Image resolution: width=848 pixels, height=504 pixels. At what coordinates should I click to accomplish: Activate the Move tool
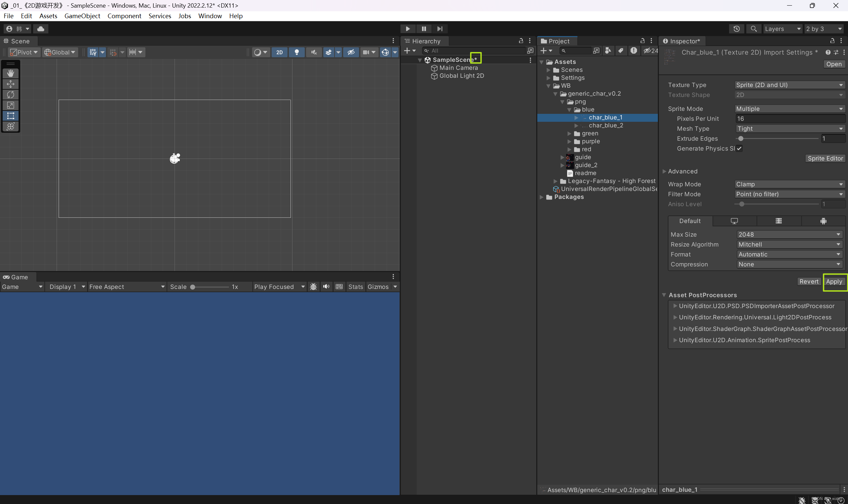(x=11, y=84)
